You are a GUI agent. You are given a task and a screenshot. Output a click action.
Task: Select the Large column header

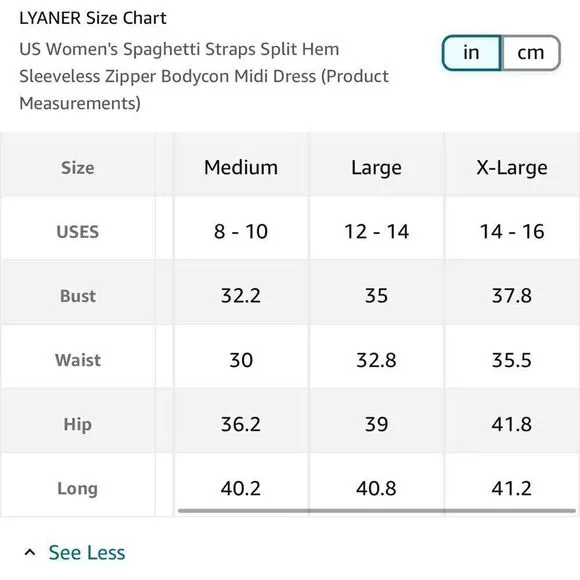point(376,168)
